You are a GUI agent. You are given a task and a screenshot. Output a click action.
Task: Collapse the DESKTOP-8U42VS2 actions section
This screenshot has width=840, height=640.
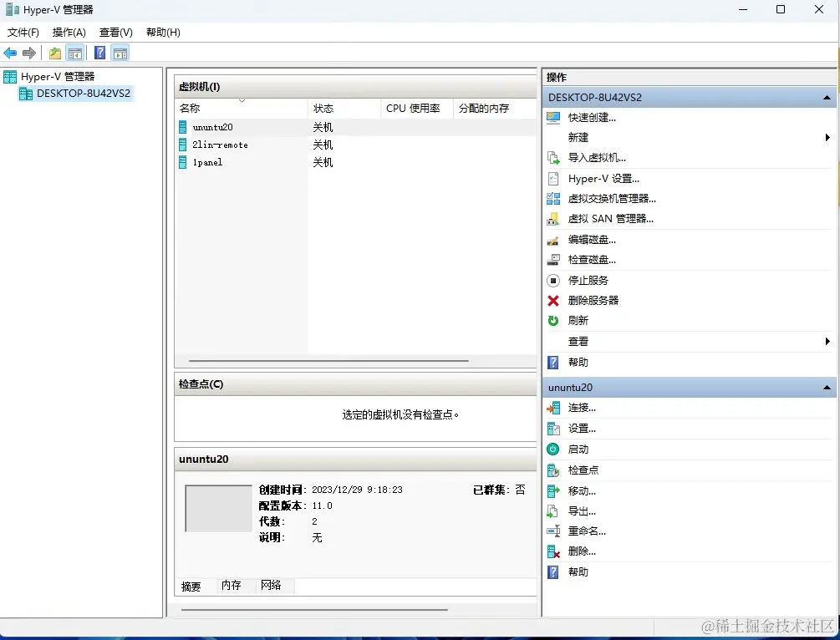point(827,98)
